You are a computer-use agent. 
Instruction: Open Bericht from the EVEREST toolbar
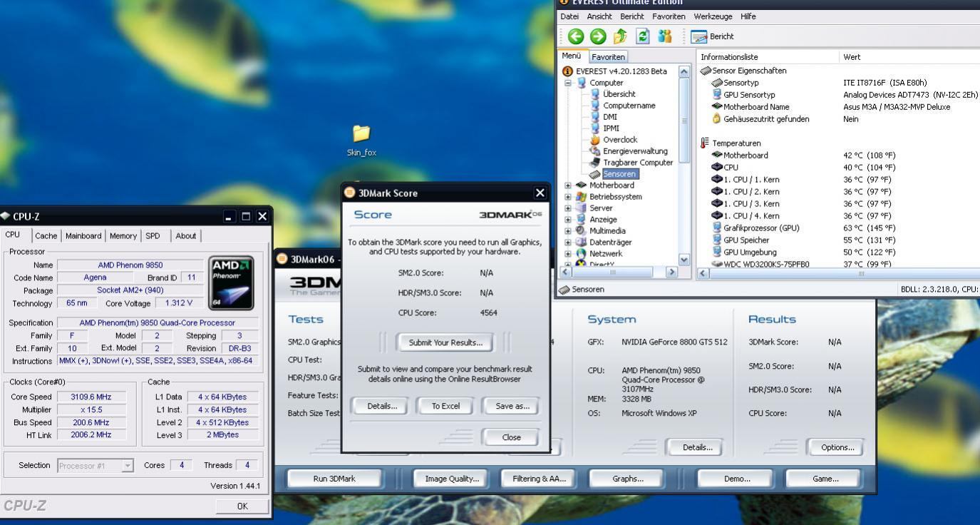714,36
